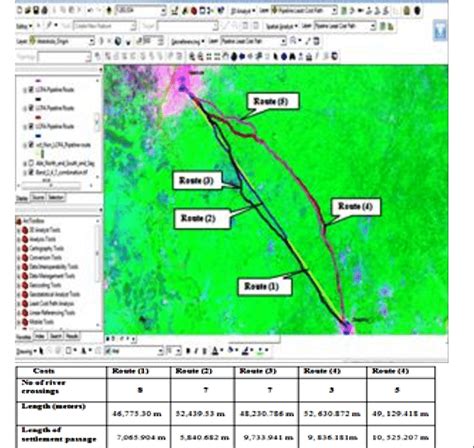Image resolution: width=474 pixels, height=448 pixels.
Task: Open the Editor Target dropdown
Action: pos(216,26)
